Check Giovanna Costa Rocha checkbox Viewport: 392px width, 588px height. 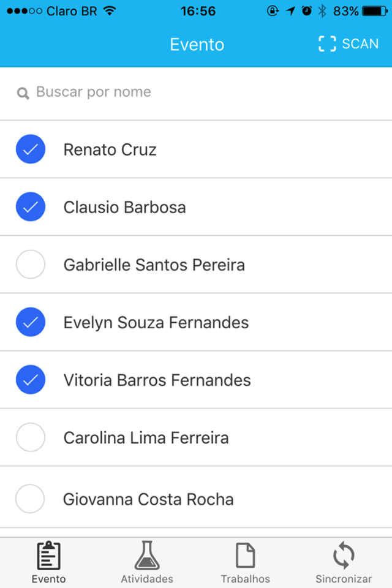[x=31, y=499]
